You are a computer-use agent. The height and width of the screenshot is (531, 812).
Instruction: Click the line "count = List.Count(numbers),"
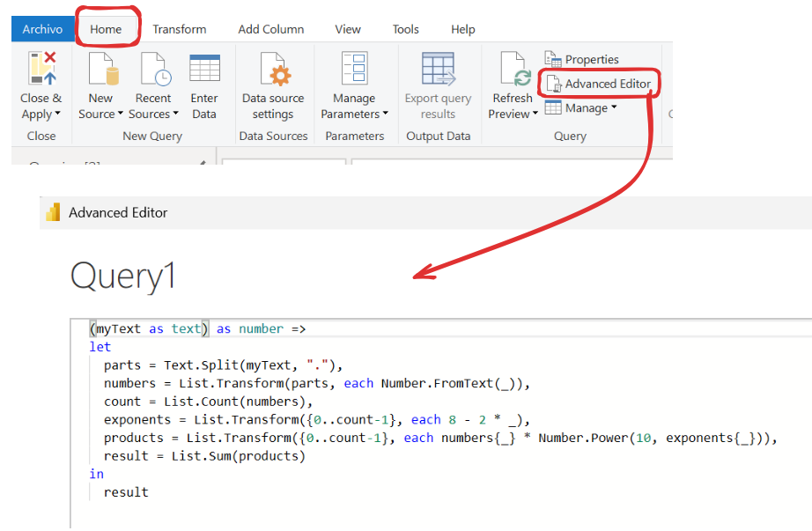pyautogui.click(x=208, y=402)
